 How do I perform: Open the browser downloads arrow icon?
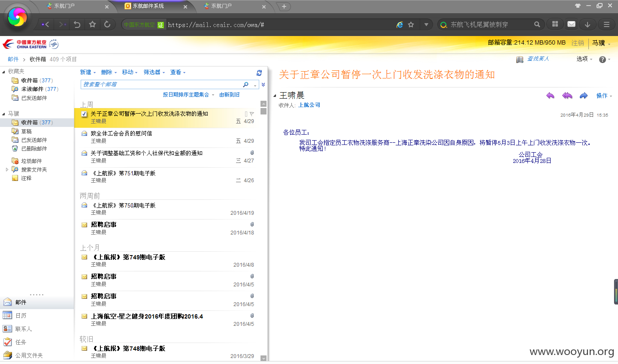pyautogui.click(x=588, y=24)
